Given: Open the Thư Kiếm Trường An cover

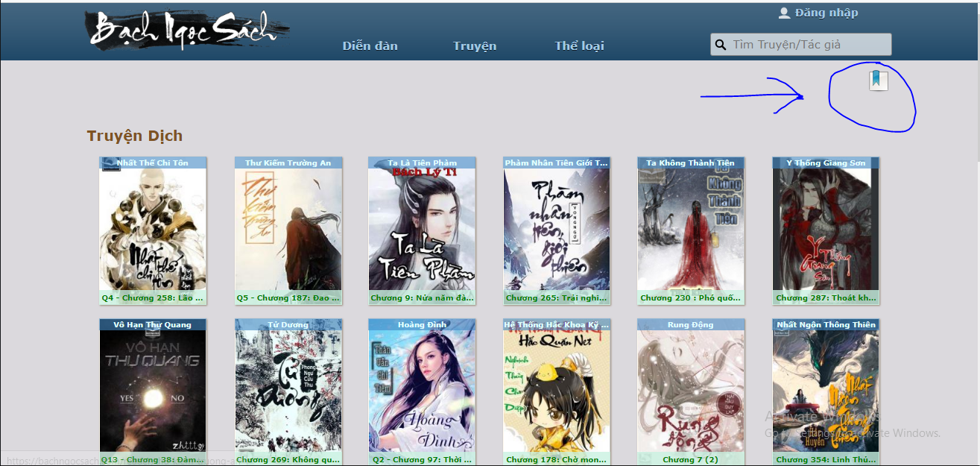Looking at the screenshot, I should pos(288,230).
